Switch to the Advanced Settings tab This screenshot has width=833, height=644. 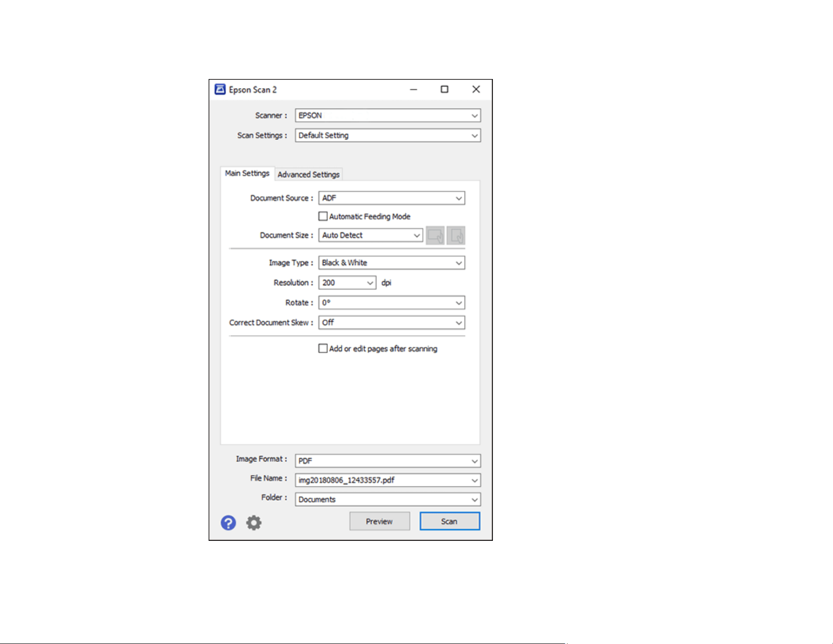pos(308,174)
